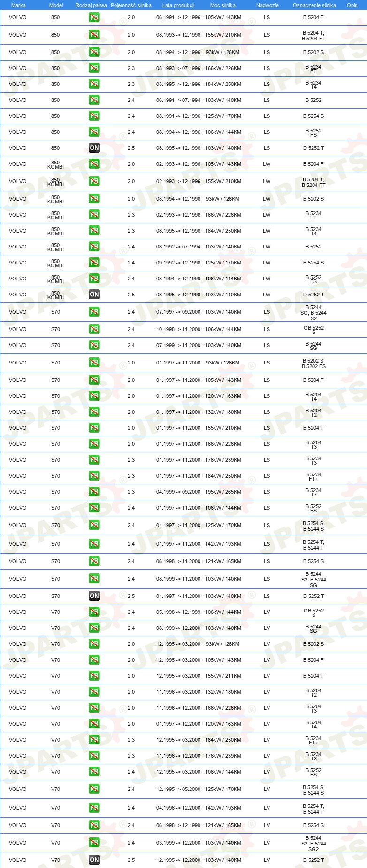
Task: Select the date cell 06.1998 -> 12.1999
Action: click(x=178, y=825)
